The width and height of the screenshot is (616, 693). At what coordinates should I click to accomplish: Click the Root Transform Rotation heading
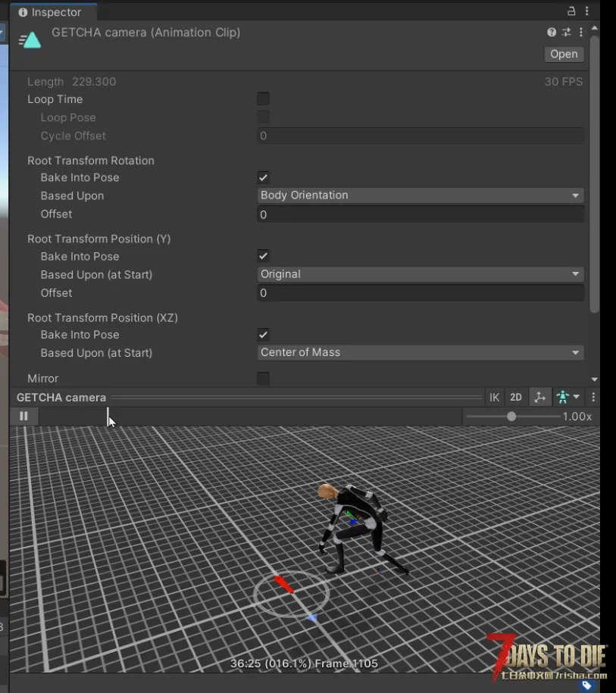[x=91, y=161]
